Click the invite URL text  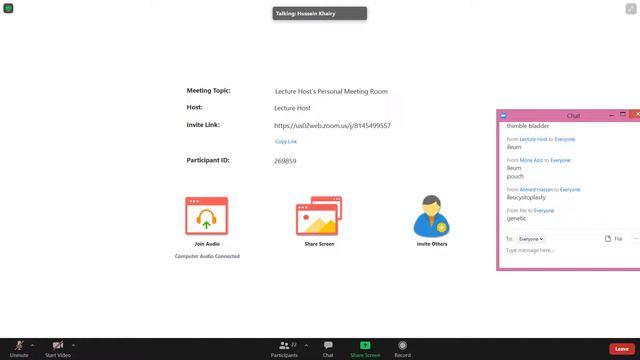click(332, 125)
